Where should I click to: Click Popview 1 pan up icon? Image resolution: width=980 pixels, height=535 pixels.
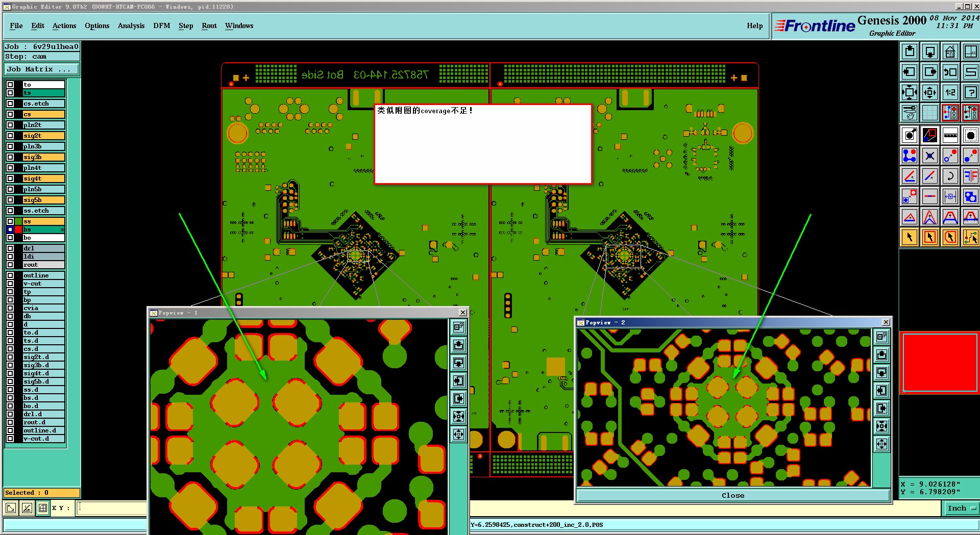point(458,345)
